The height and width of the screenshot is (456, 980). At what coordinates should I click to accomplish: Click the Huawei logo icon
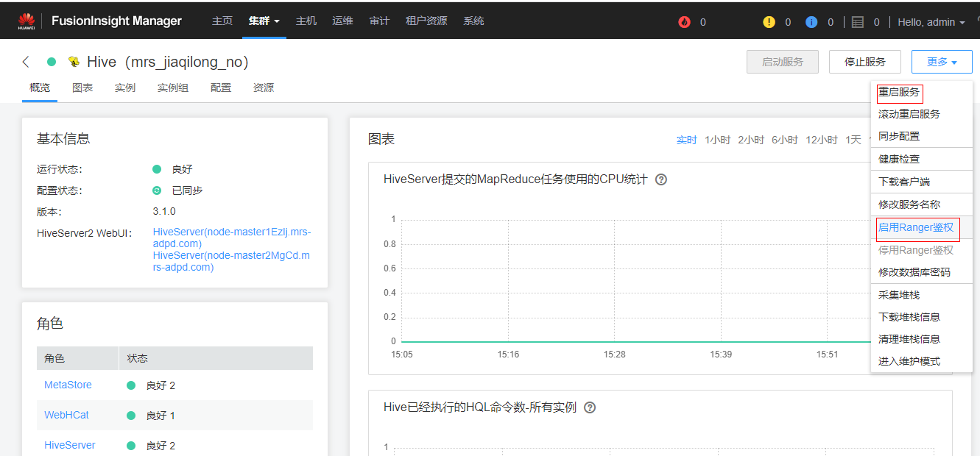pyautogui.click(x=27, y=20)
